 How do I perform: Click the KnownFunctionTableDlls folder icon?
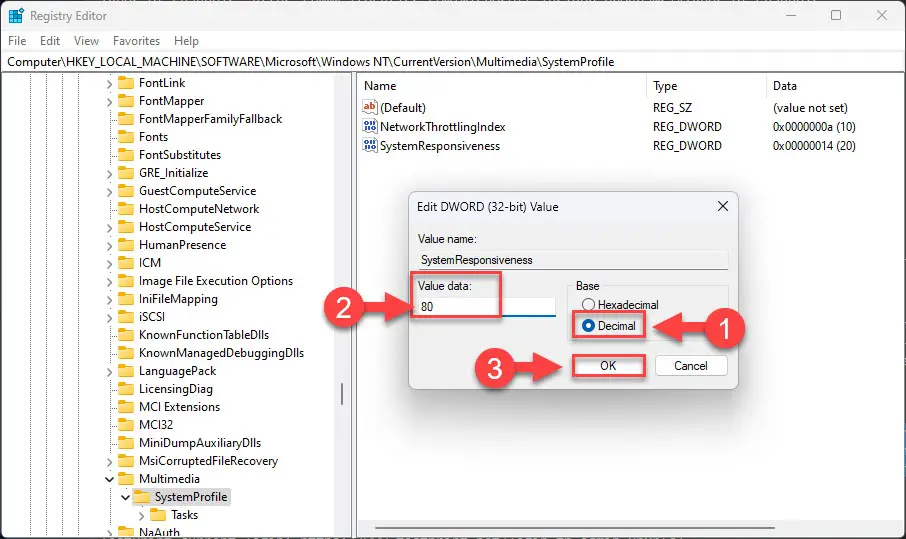click(x=125, y=334)
